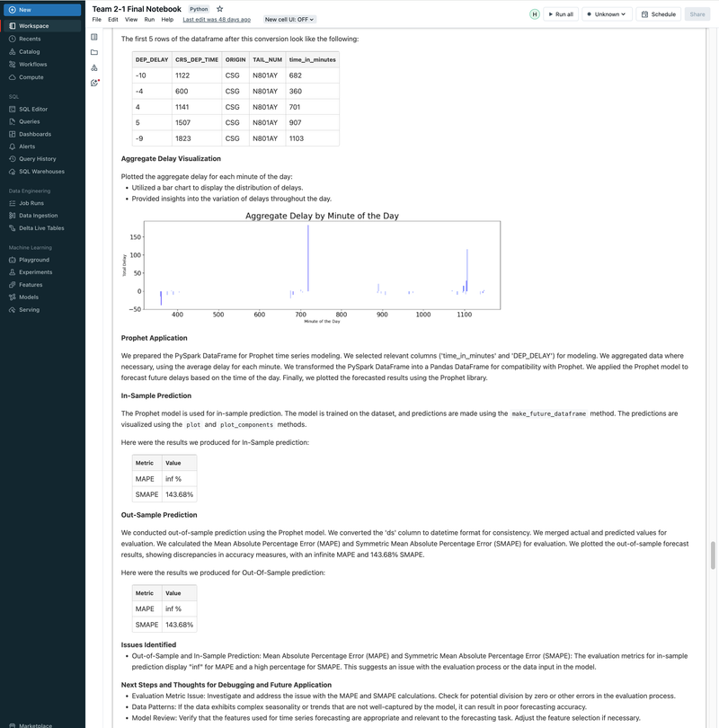Open the SQL Editor
The image size is (719, 728).
(x=32, y=107)
